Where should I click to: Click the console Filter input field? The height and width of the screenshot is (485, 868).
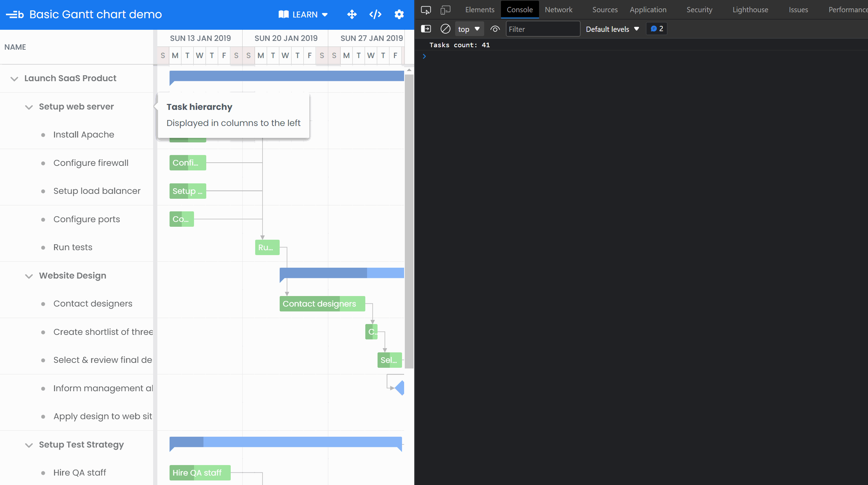543,29
